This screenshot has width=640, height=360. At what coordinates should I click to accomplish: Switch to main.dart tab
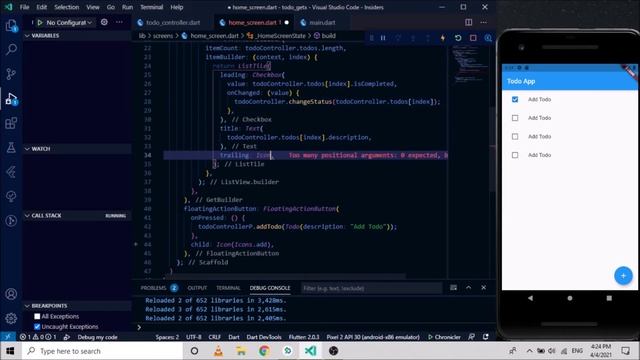[x=322, y=22]
